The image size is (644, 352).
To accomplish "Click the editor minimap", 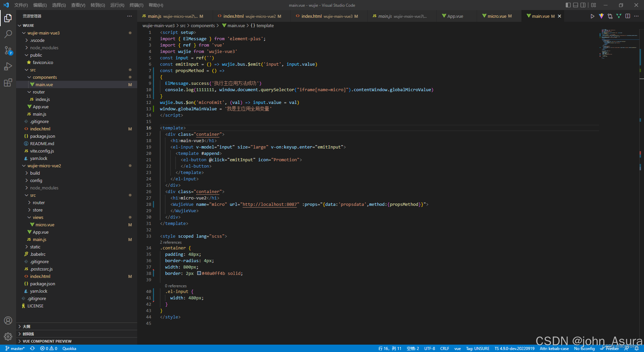I will coord(619,44).
